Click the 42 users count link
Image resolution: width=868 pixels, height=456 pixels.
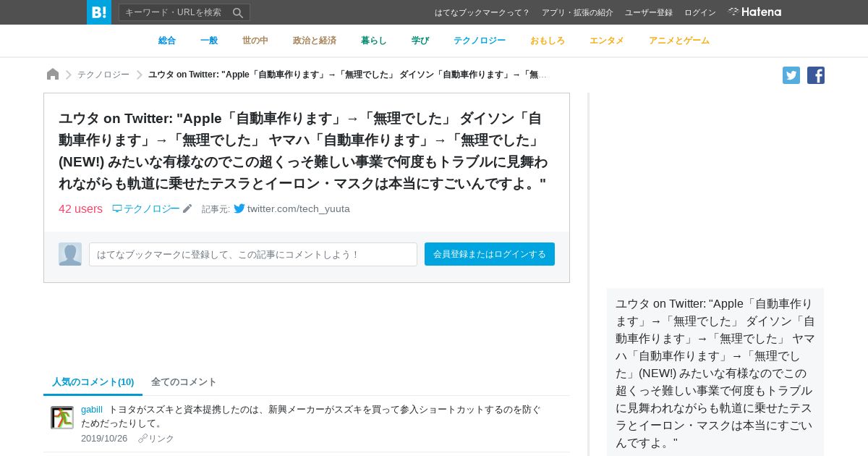80,208
